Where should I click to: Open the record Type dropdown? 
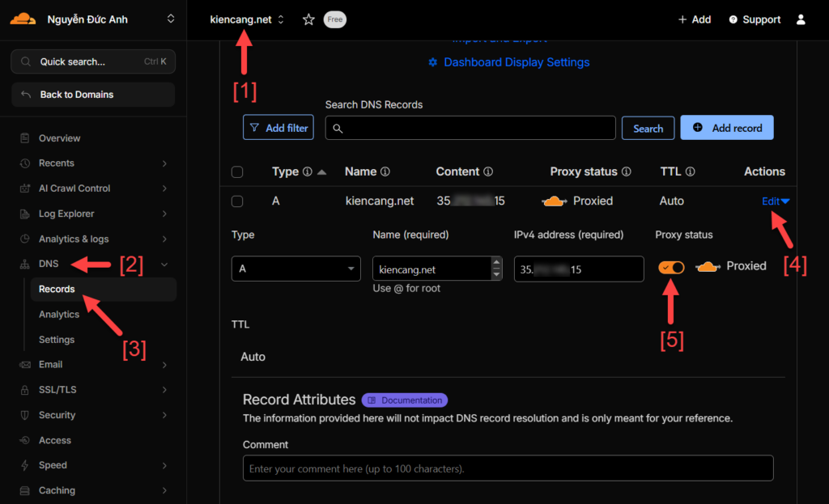pyautogui.click(x=295, y=268)
